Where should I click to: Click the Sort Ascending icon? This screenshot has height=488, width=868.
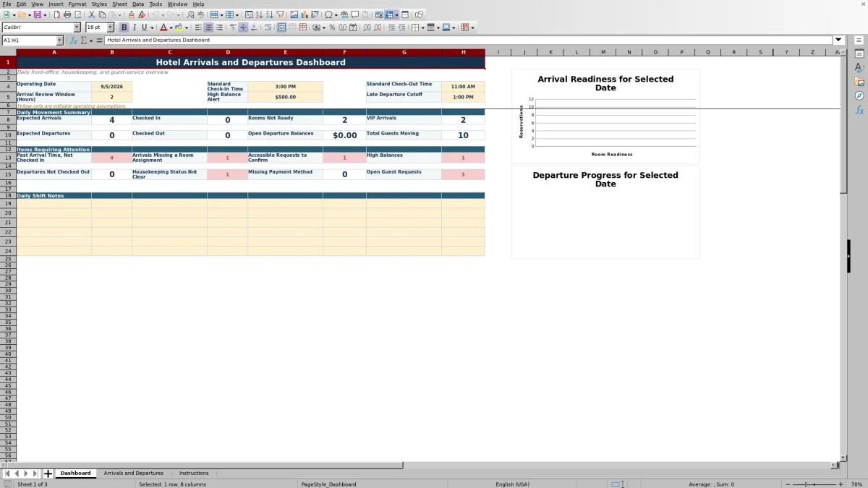pyautogui.click(x=259, y=14)
